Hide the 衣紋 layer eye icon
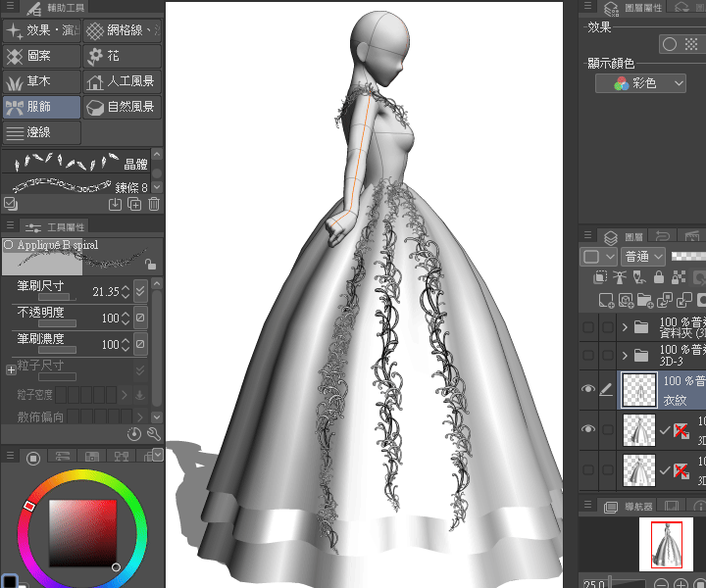 (x=588, y=389)
